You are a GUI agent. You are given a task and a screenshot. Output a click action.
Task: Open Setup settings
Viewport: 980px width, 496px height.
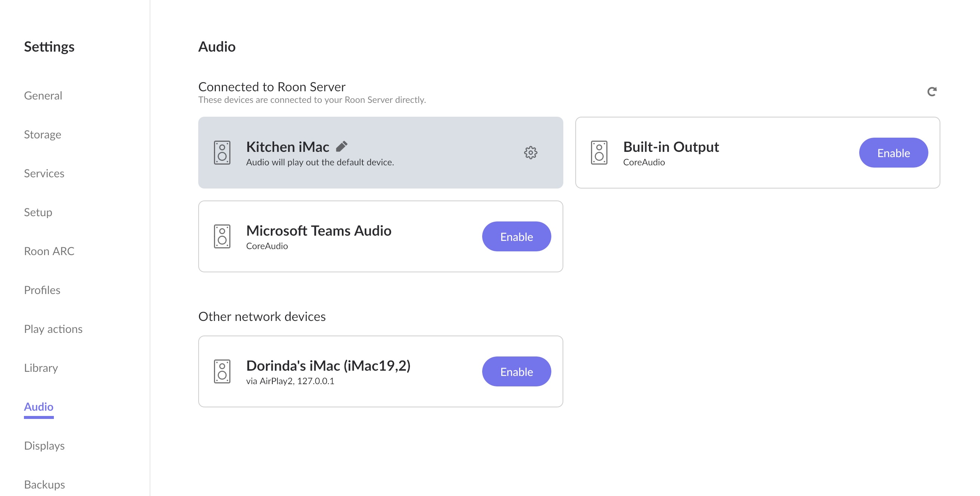click(38, 212)
